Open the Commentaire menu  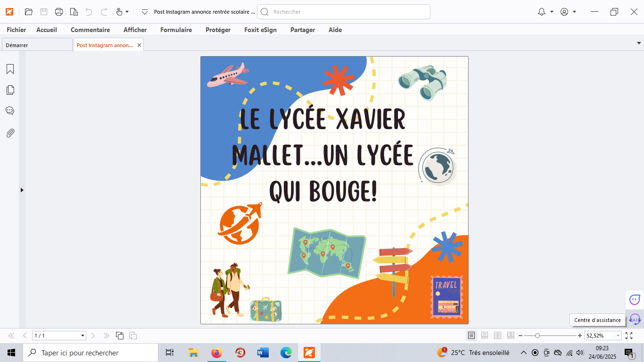[x=90, y=30]
